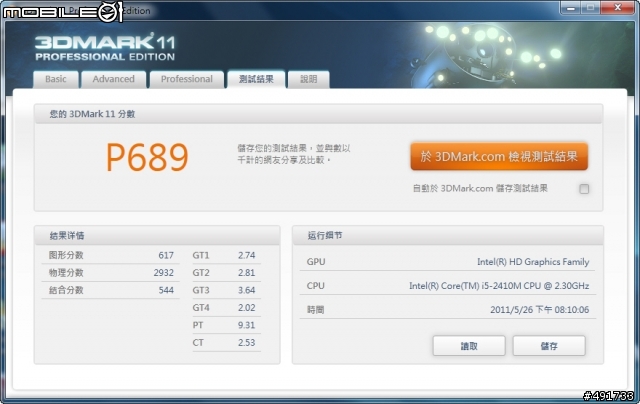Select the GT1 value 2.74

[x=247, y=255]
